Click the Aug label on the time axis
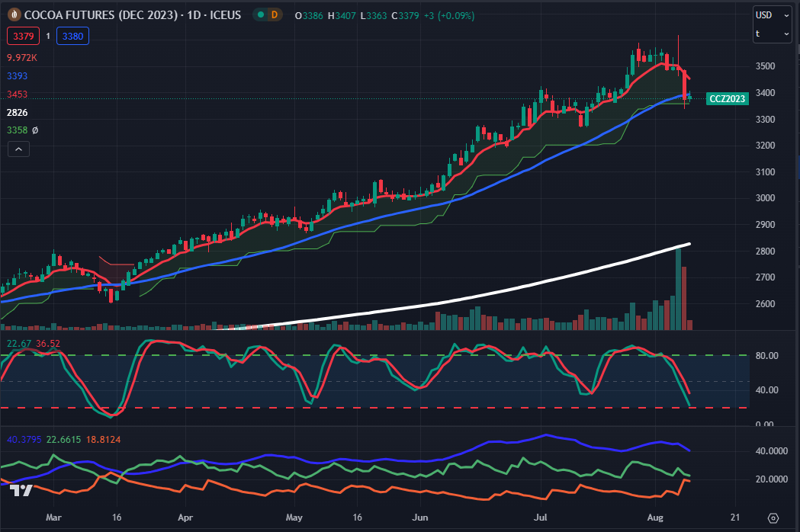This screenshot has width=800, height=532. 655,518
